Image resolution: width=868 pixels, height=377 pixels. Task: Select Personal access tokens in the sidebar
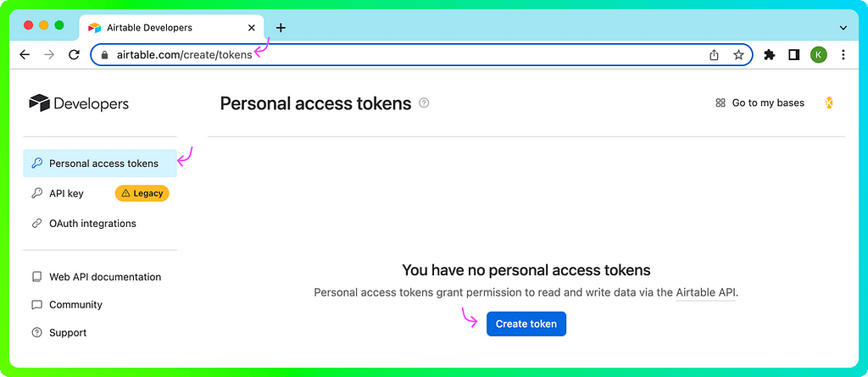pyautogui.click(x=103, y=164)
